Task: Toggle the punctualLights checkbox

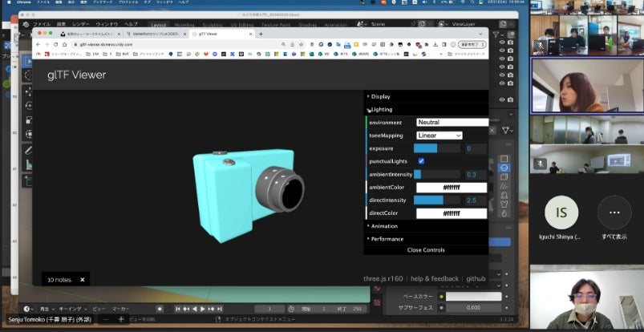Action: click(421, 161)
